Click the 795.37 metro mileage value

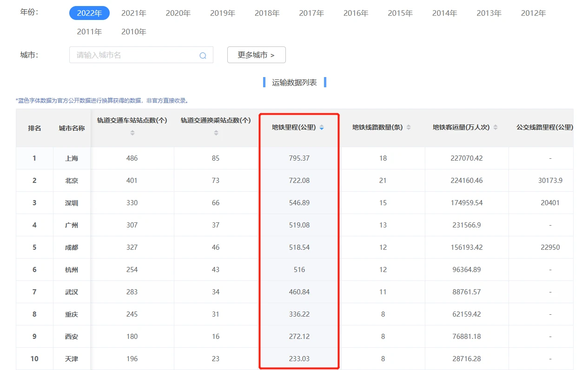point(299,158)
